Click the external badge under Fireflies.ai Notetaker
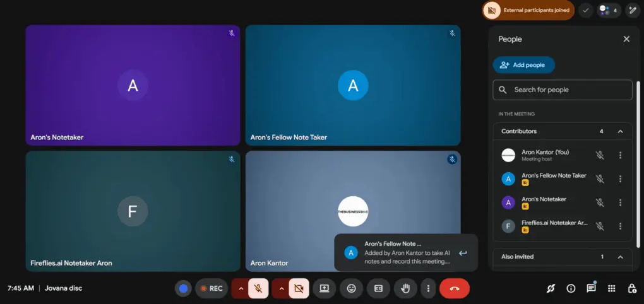Image resolution: width=644 pixels, height=304 pixels. tap(525, 230)
